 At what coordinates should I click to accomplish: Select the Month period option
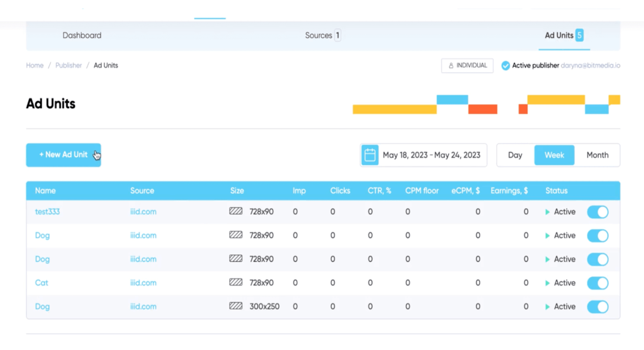click(597, 155)
